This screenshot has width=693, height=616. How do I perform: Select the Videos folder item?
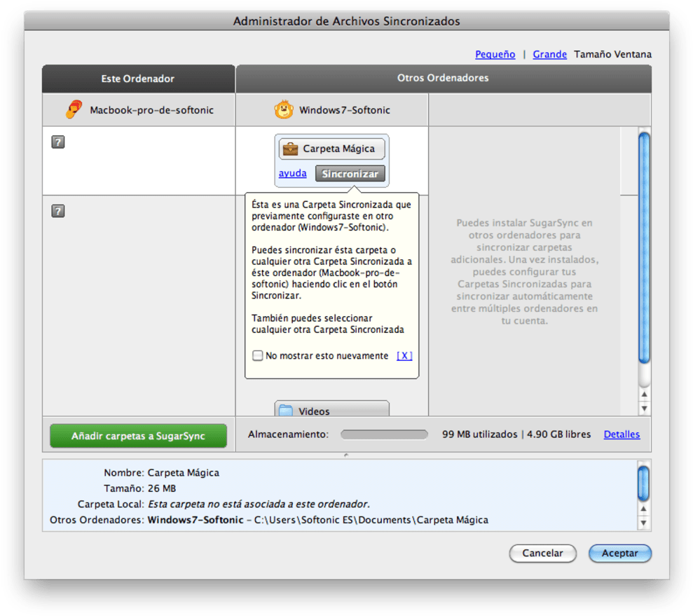click(332, 409)
